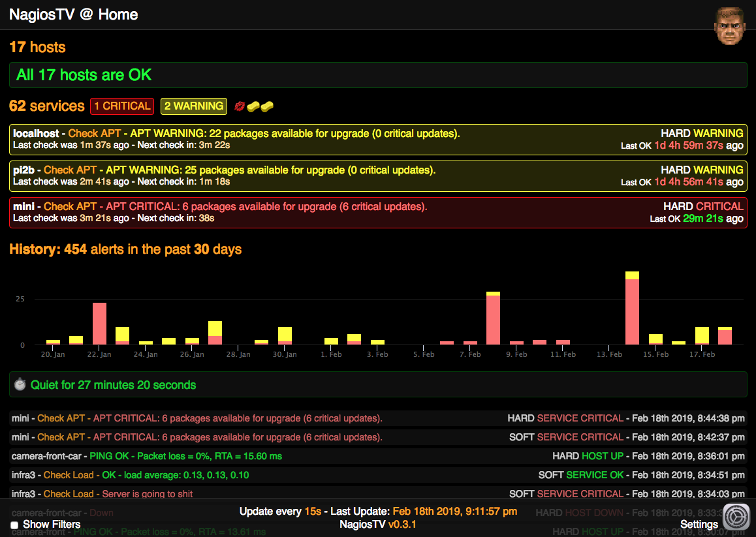Select the 1 CRITICAL badge
This screenshot has height=537, width=756.
pyautogui.click(x=122, y=106)
